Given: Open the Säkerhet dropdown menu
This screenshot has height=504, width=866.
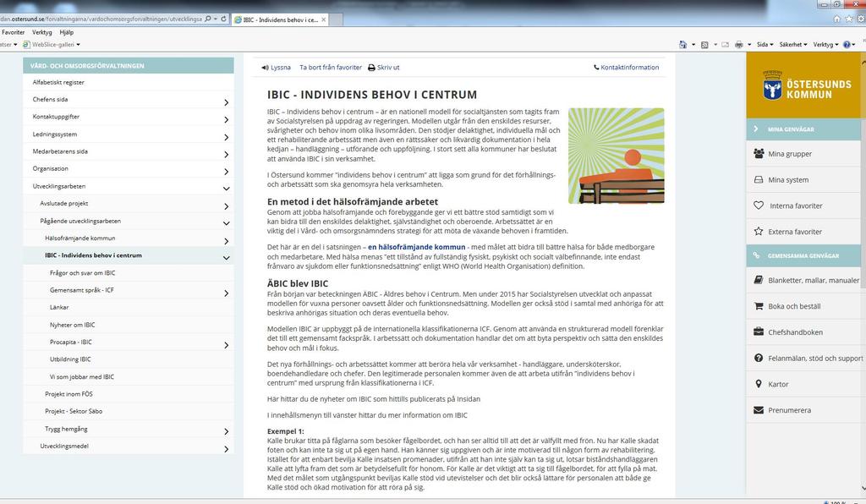Looking at the screenshot, I should click(793, 45).
